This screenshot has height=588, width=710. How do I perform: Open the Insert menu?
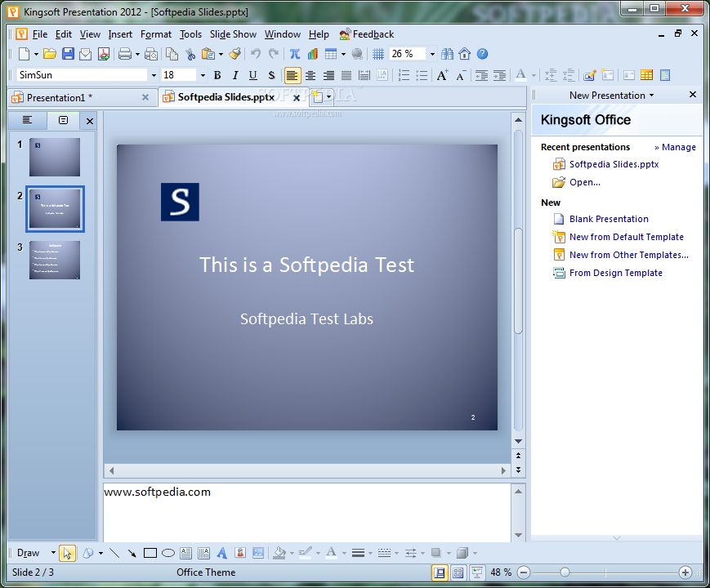point(120,34)
